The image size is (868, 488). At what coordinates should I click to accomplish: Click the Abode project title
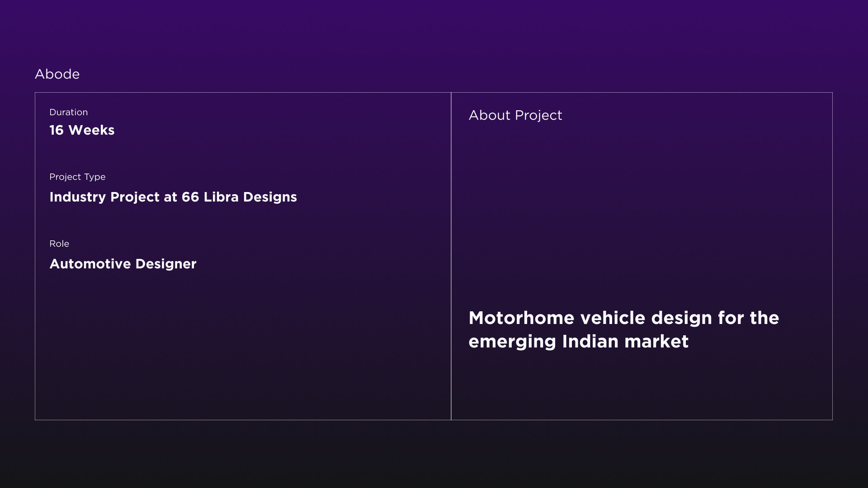tap(57, 74)
